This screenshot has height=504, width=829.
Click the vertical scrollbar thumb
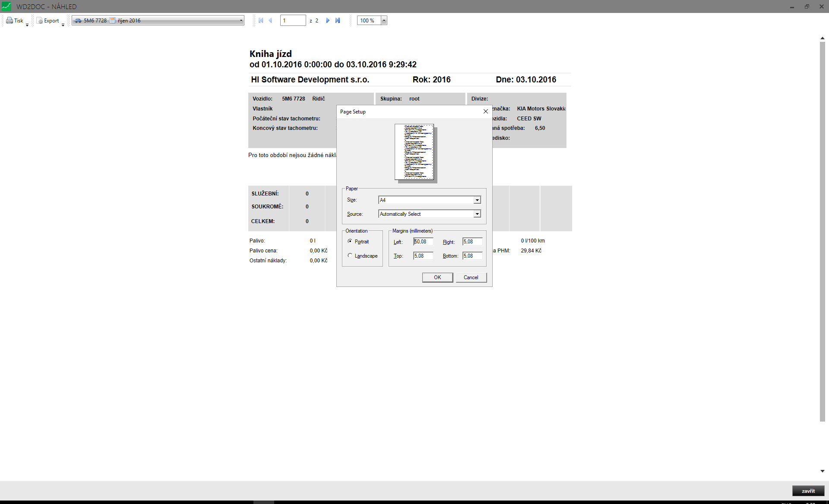coord(823,231)
